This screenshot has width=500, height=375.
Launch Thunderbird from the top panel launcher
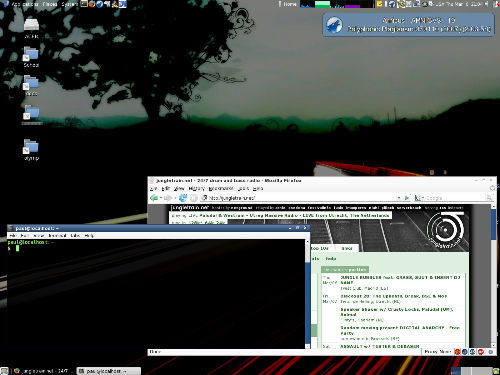(x=99, y=4)
